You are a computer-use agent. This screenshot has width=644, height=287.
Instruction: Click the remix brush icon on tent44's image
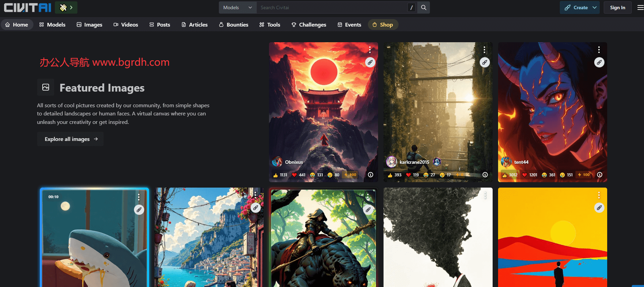coord(599,62)
